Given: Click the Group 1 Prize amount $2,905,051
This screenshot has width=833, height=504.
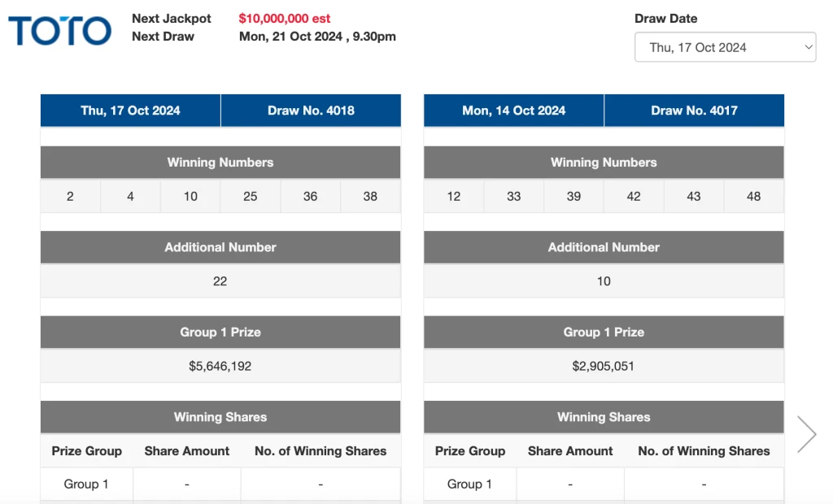Looking at the screenshot, I should [x=603, y=366].
